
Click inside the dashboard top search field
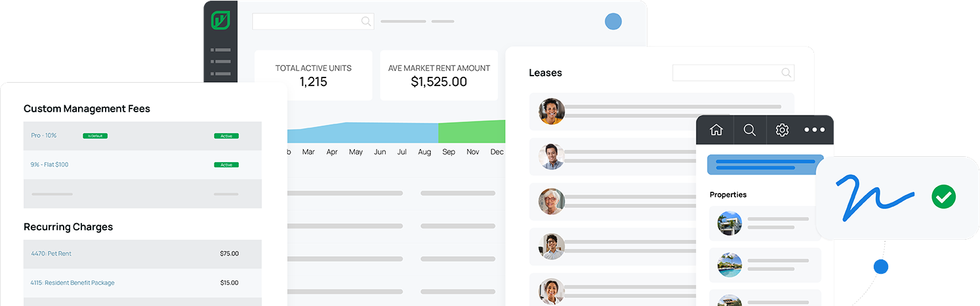point(314,21)
